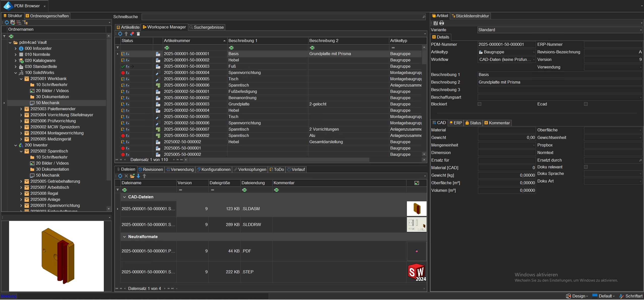Screen dimensions: 644x300
Task: Open the Verlauf tab
Action: pyautogui.click(x=296, y=169)
